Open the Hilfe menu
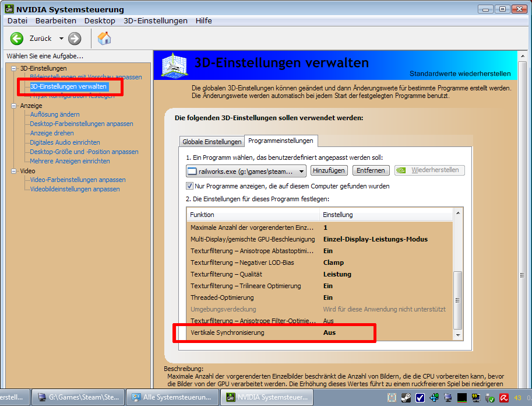This screenshot has height=406, width=532. 203,21
